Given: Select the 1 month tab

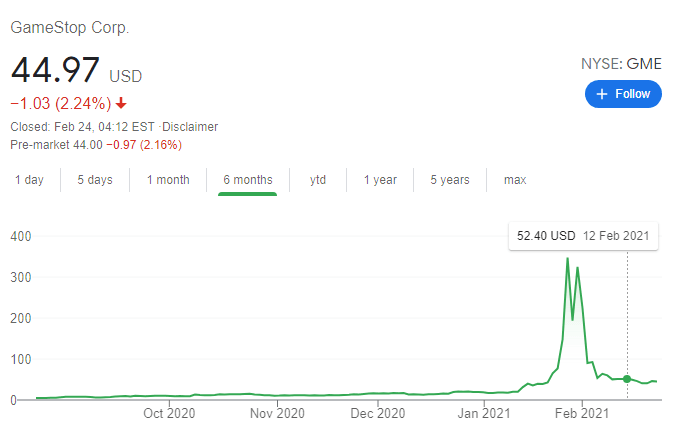Looking at the screenshot, I should (x=168, y=180).
